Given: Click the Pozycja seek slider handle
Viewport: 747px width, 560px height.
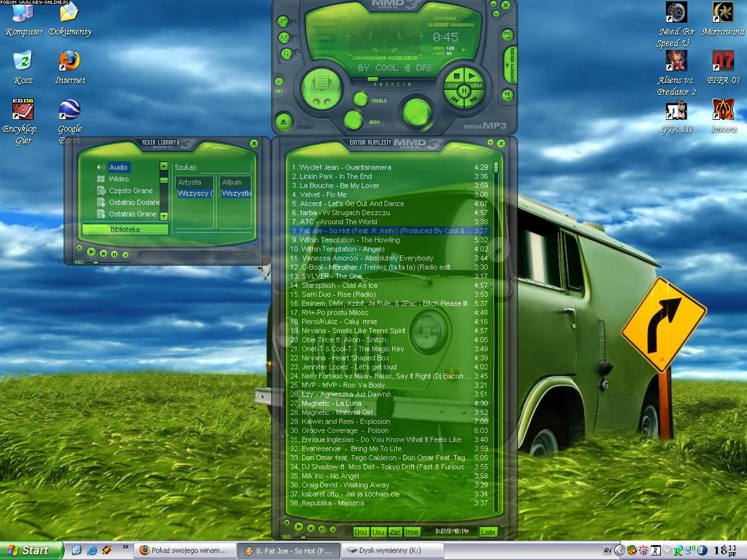Looking at the screenshot, I should tap(372, 79).
